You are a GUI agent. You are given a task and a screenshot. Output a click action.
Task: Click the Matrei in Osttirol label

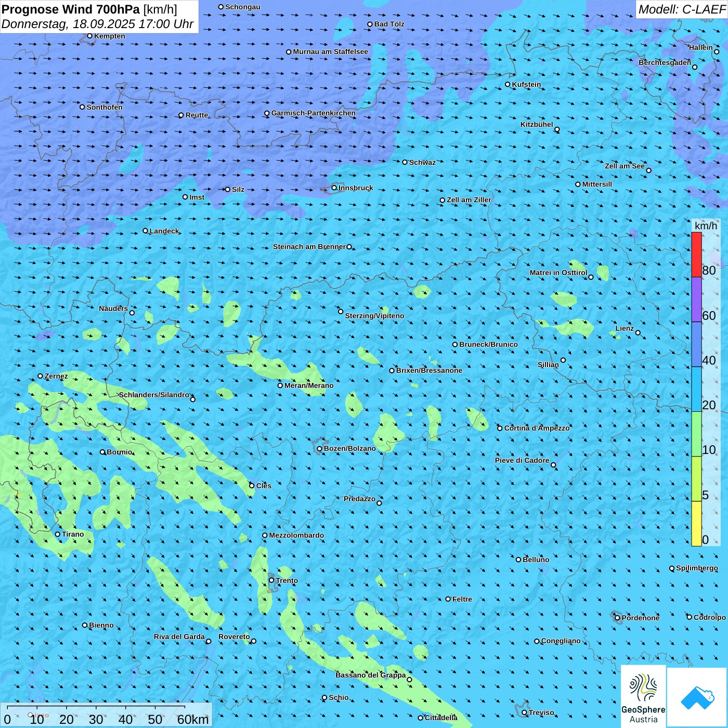(558, 272)
